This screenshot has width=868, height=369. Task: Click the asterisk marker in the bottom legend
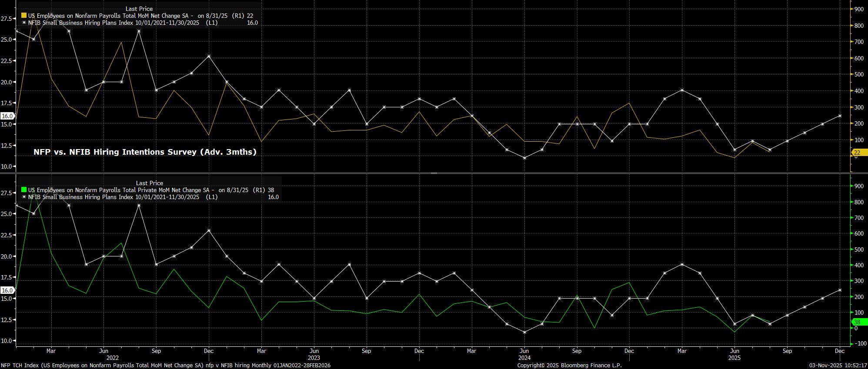coord(24,197)
